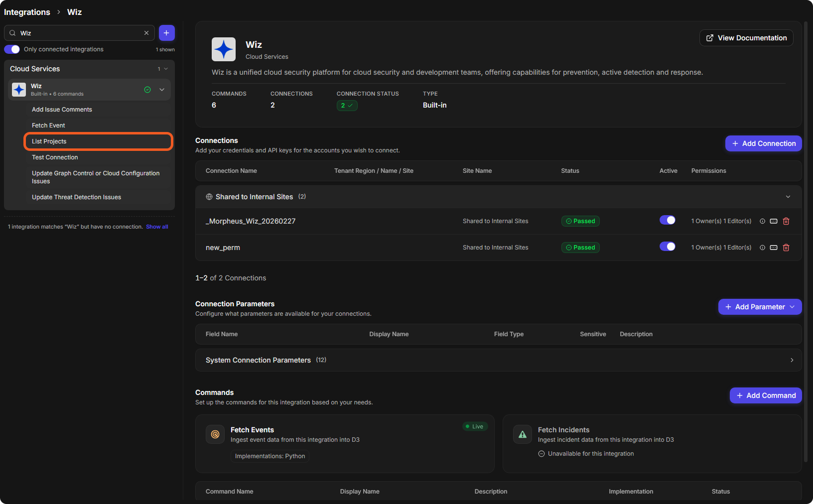Click Add Command button
Image resolution: width=813 pixels, height=504 pixels.
point(766,395)
